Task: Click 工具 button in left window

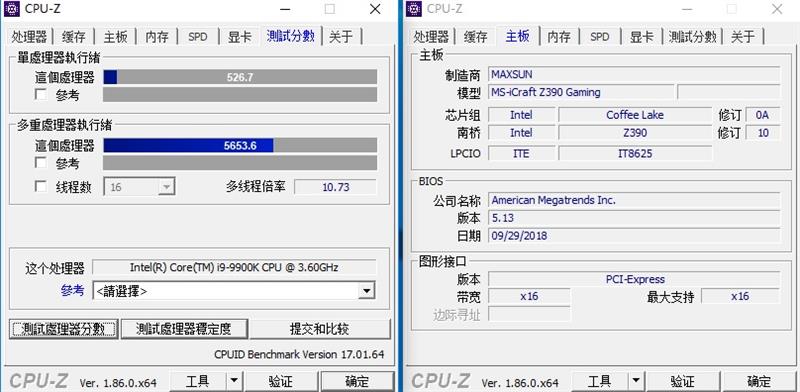Action: pyautogui.click(x=198, y=381)
